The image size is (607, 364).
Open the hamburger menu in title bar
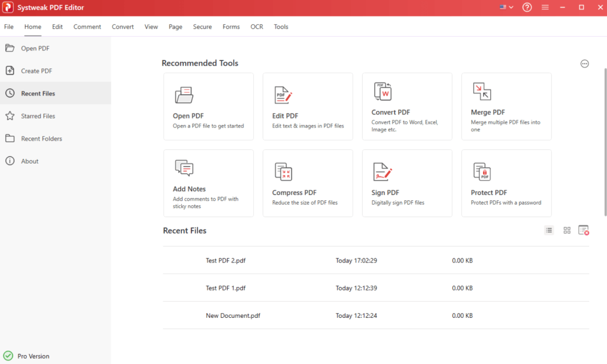pyautogui.click(x=545, y=8)
